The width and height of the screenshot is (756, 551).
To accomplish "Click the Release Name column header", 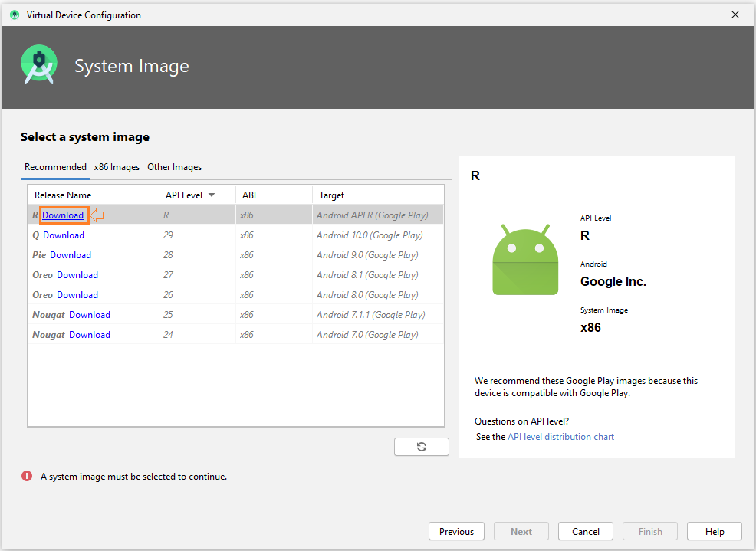I will (x=94, y=195).
